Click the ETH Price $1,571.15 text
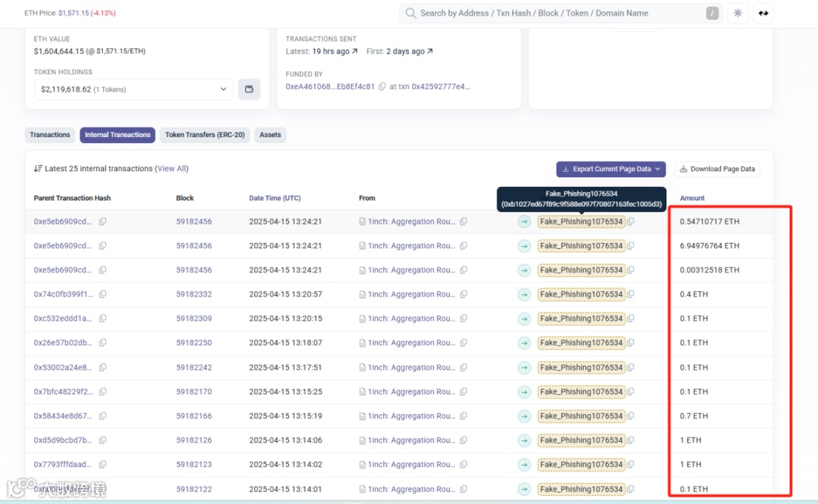This screenshot has height=504, width=818. (70, 13)
